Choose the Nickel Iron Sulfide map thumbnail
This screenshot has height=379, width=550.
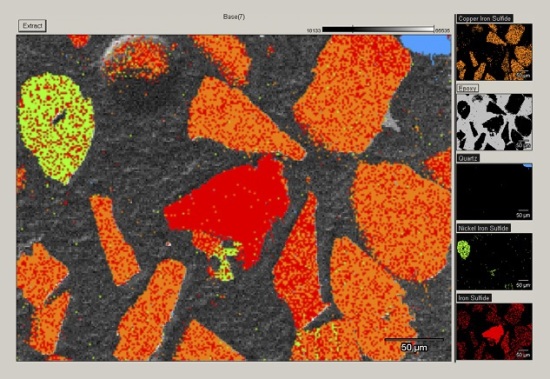pos(494,261)
